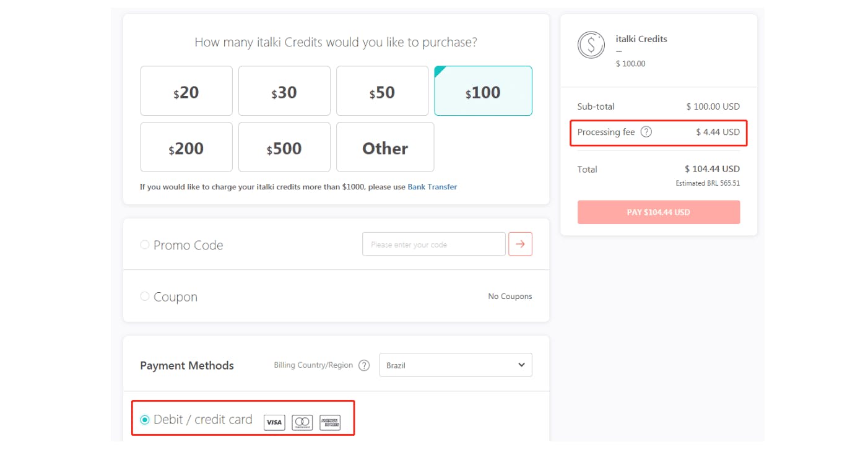This screenshot has height=455, width=868.
Task: Click the American Express card icon
Action: click(330, 423)
